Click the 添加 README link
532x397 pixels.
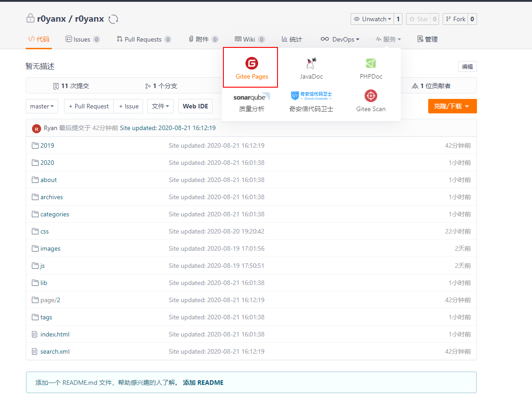[x=203, y=383]
